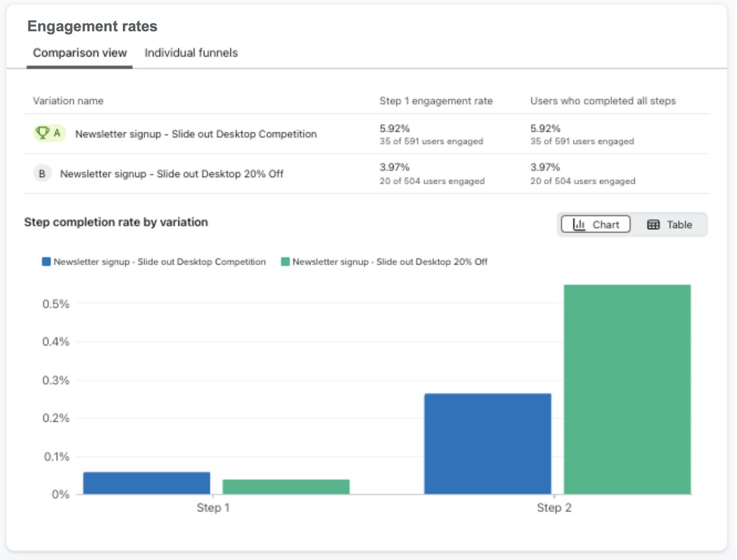Click the green legend square for 20% Off variation
This screenshot has height=560, width=737.
(x=287, y=261)
